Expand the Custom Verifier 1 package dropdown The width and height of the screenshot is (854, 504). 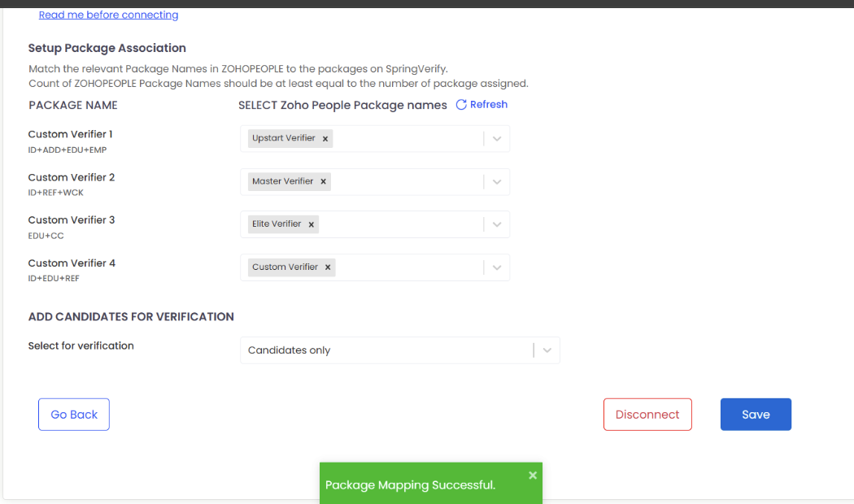pos(497,139)
